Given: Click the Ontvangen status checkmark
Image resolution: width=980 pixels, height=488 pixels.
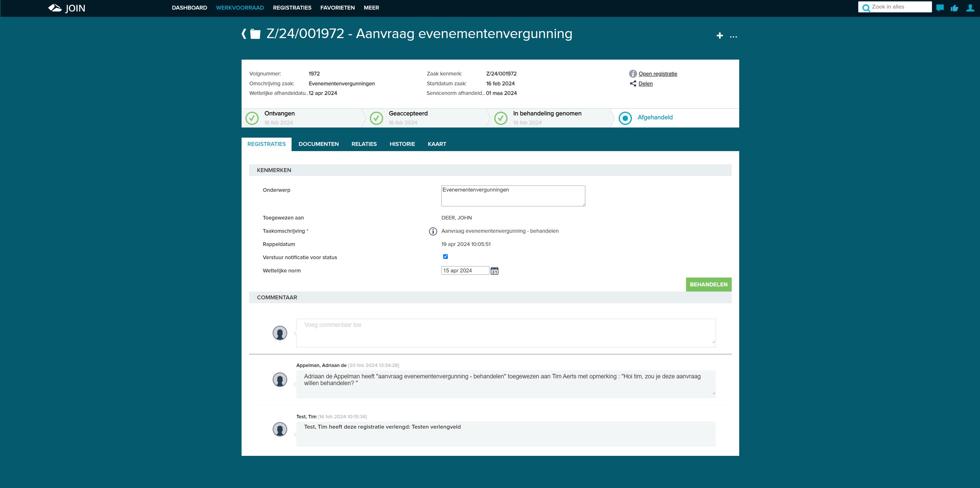Looking at the screenshot, I should coord(252,118).
